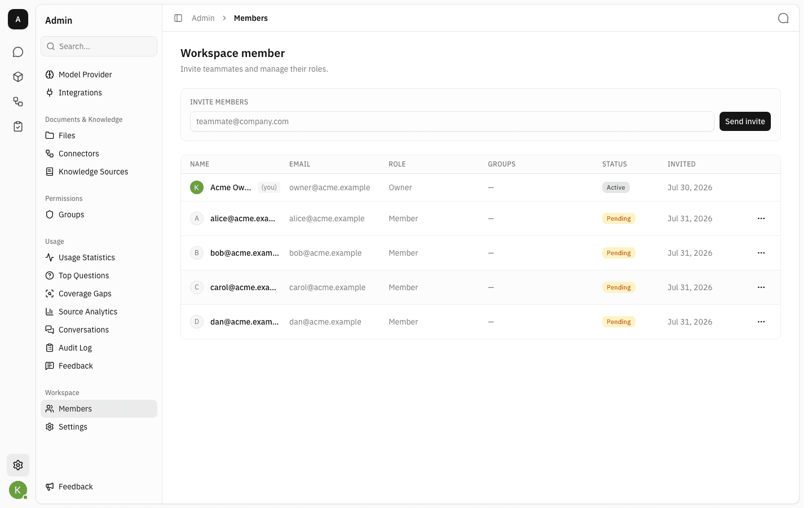
Task: Click the green K avatar in owner row
Action: point(197,187)
